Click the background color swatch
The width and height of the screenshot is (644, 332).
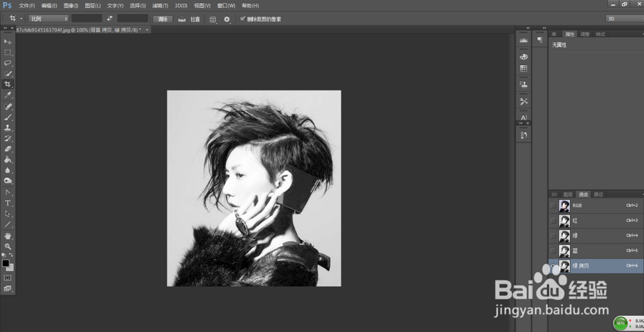(10, 268)
